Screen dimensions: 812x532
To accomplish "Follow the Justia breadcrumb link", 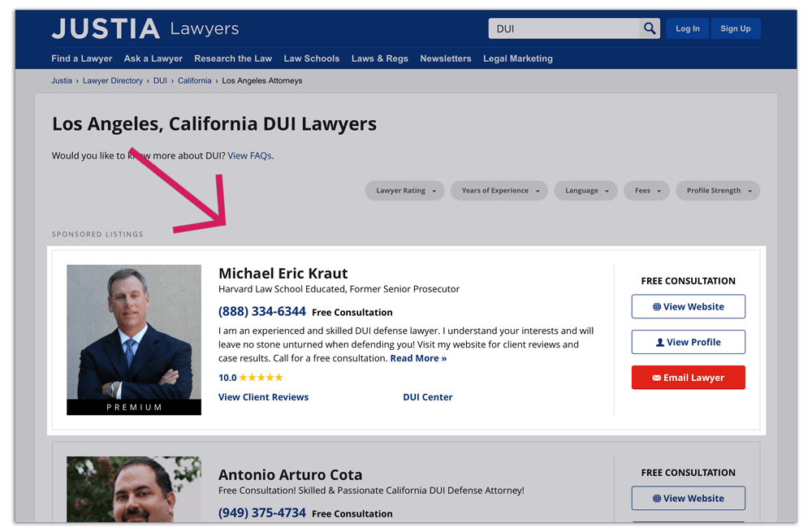I will tap(62, 80).
